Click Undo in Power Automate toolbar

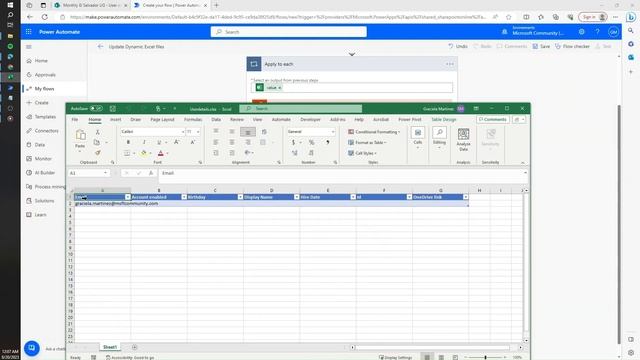(x=458, y=47)
